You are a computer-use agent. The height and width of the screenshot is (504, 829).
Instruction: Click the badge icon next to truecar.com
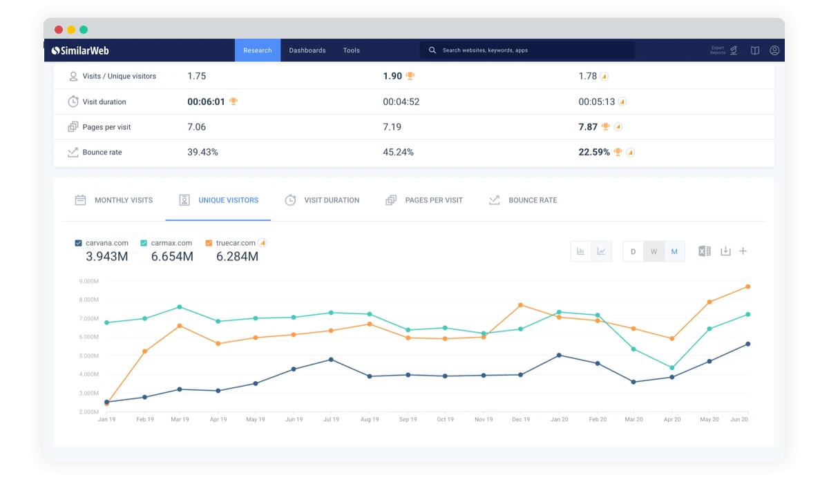coord(263,243)
